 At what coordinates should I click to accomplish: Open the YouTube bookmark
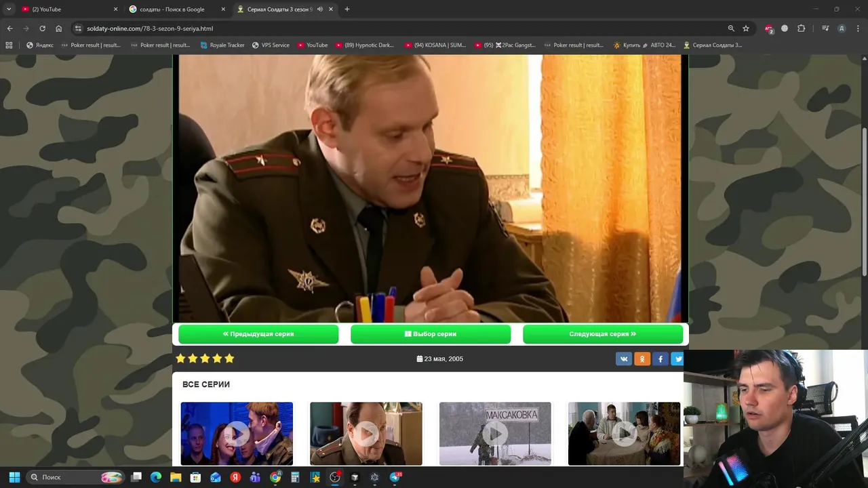coord(313,45)
